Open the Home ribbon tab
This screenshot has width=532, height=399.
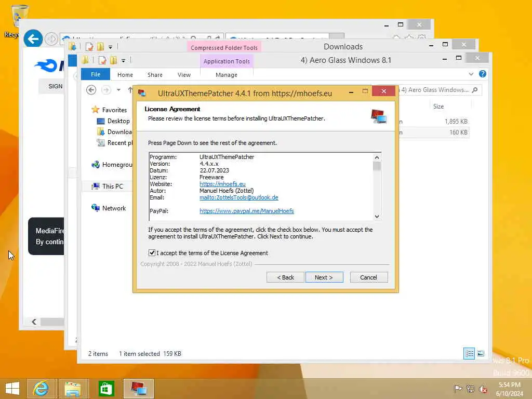(x=125, y=75)
